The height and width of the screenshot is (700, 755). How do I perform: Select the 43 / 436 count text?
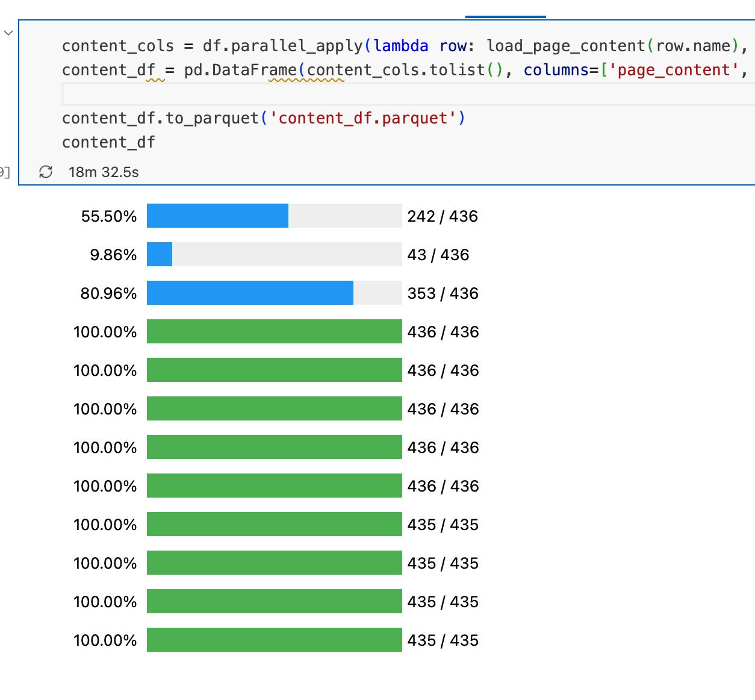click(438, 255)
